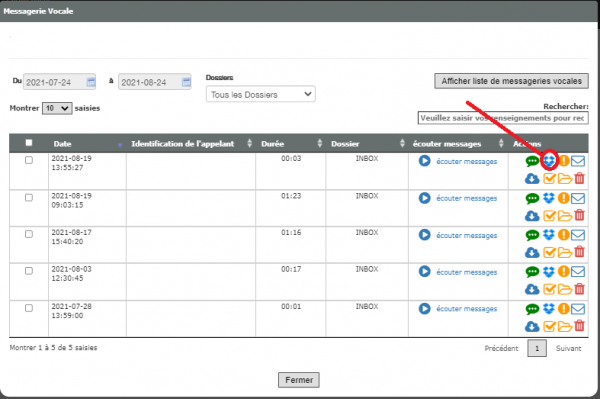Open the folder icon for 2021-07-28 13:59:00
600x399 pixels.
click(x=565, y=326)
